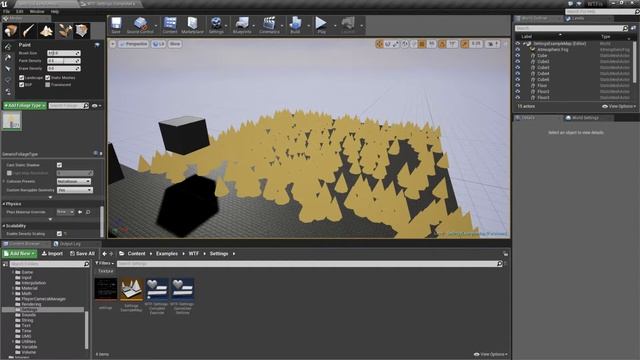Open Collision Presets dropdown
This screenshot has width=640, height=360.
tap(73, 181)
